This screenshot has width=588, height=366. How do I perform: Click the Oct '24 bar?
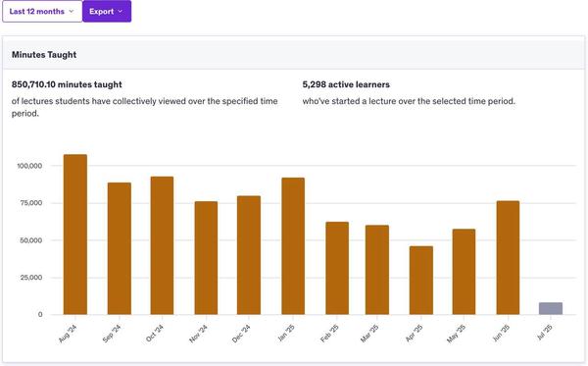[x=162, y=245]
